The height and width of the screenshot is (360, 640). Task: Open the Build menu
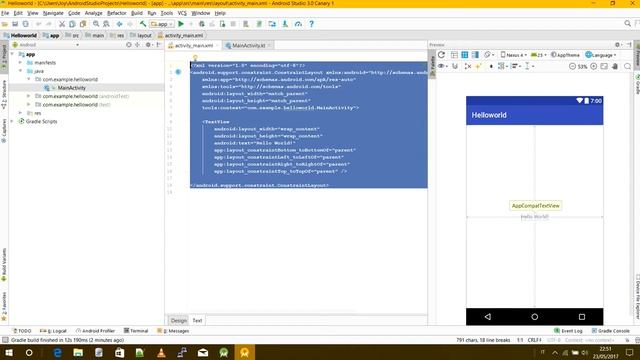137,13
